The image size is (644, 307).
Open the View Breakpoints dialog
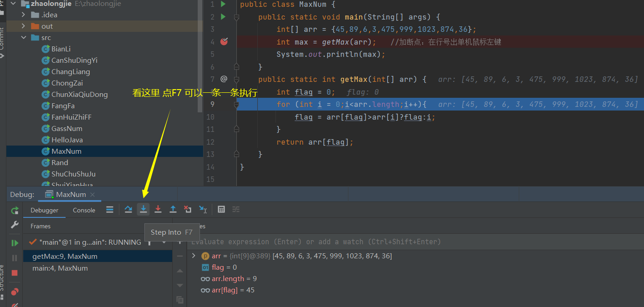15,292
